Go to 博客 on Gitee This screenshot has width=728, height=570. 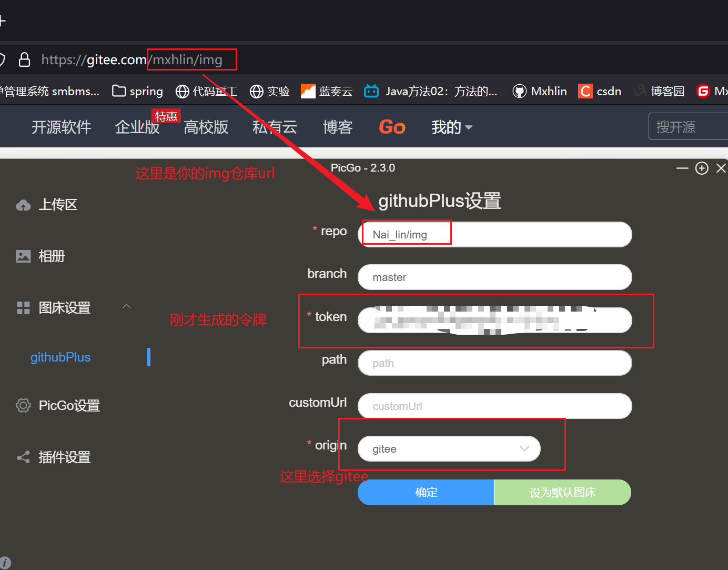338,127
